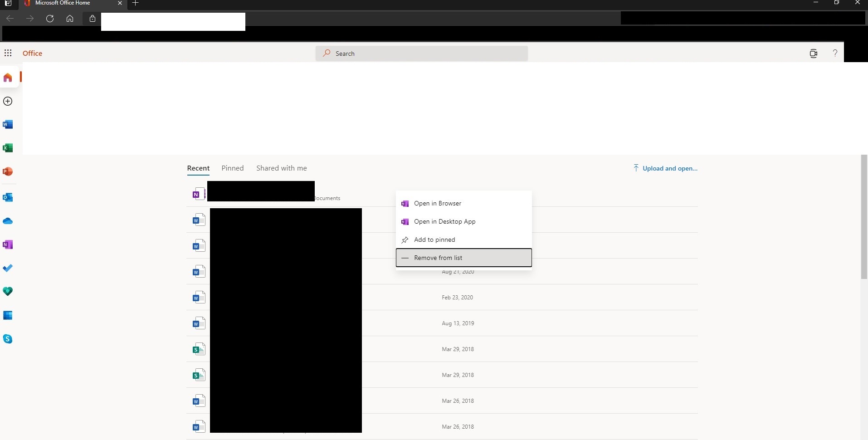Open Outlook from the sidebar
This screenshot has height=440, width=868.
click(8, 197)
